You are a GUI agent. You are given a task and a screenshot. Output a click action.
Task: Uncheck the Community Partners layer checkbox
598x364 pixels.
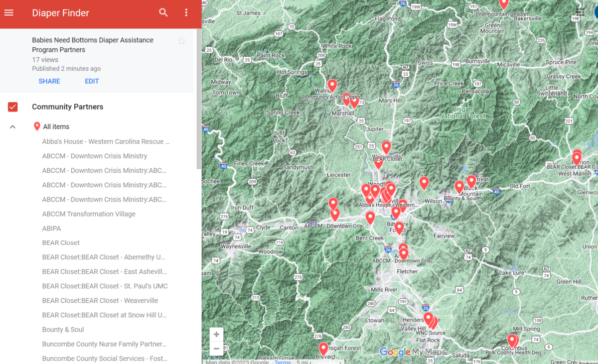click(x=13, y=107)
